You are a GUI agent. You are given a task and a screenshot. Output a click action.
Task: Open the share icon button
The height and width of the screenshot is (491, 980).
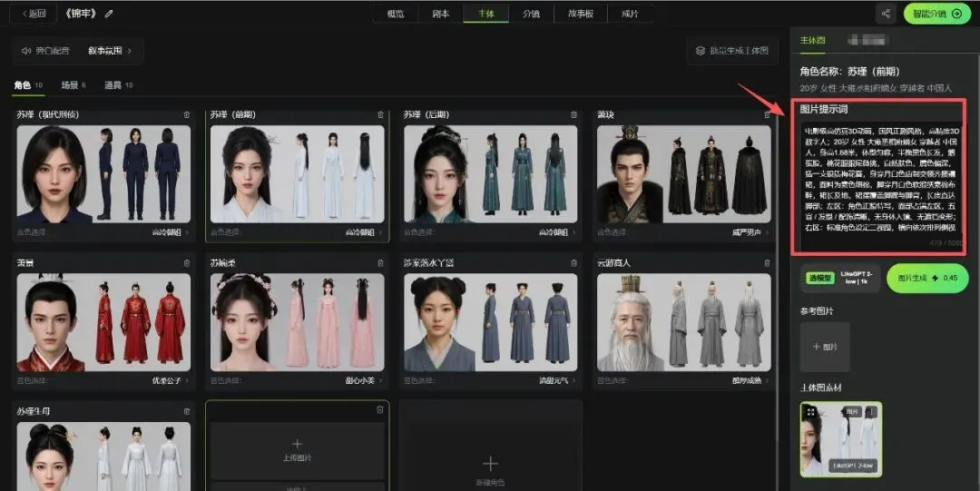click(886, 14)
